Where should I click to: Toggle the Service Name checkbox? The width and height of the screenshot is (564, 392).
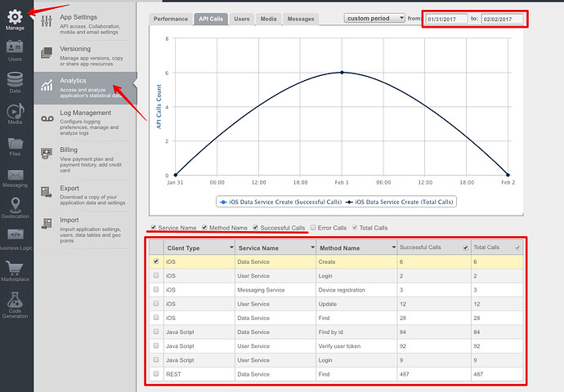154,227
